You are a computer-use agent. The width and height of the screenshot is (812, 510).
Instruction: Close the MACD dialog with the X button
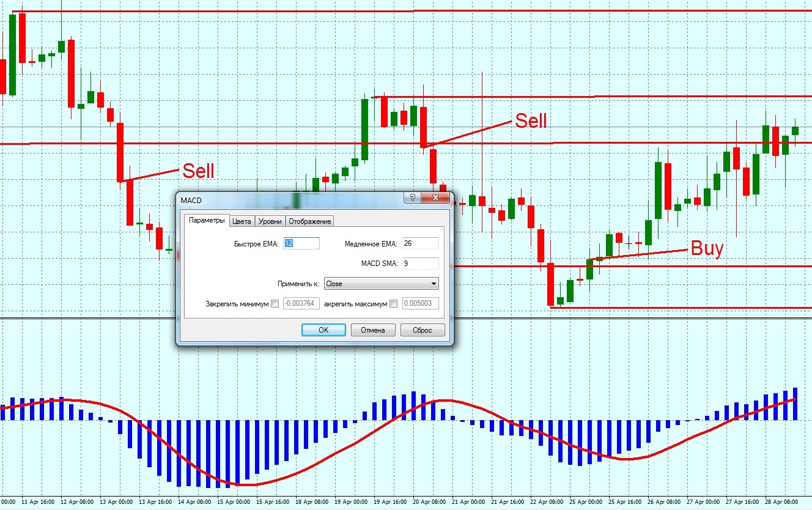pyautogui.click(x=436, y=198)
